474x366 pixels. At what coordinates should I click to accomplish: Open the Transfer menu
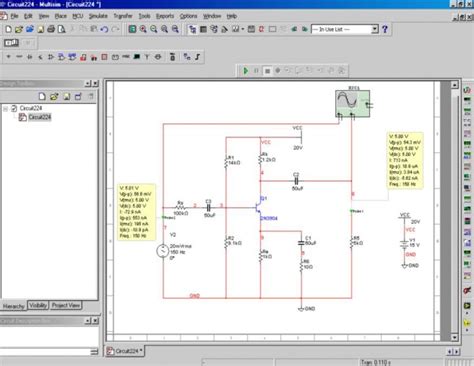(123, 16)
